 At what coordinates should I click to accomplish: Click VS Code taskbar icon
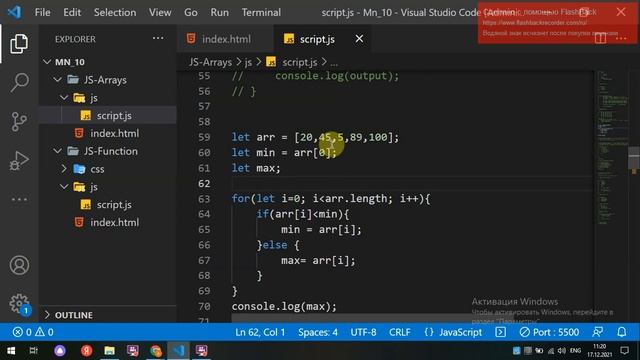(178, 351)
